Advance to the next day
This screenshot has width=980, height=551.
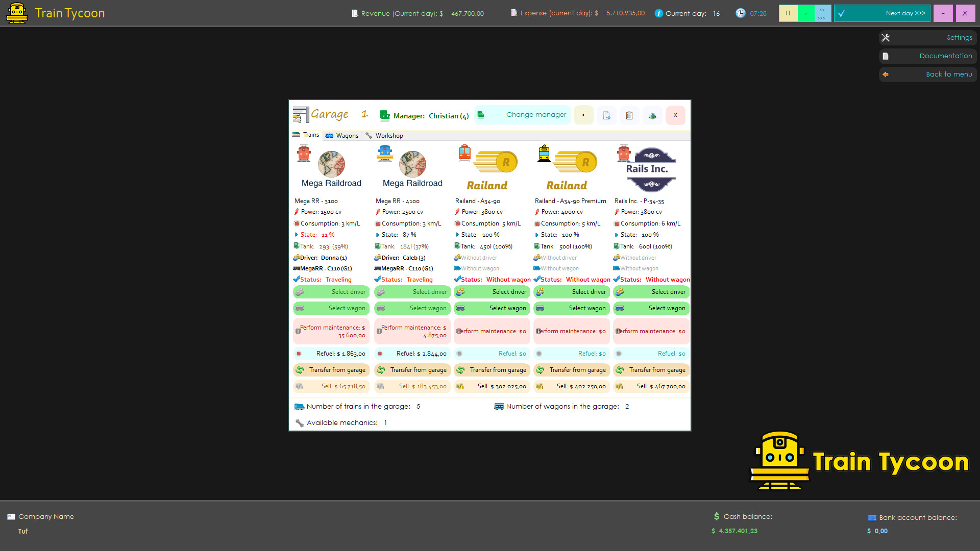883,13
